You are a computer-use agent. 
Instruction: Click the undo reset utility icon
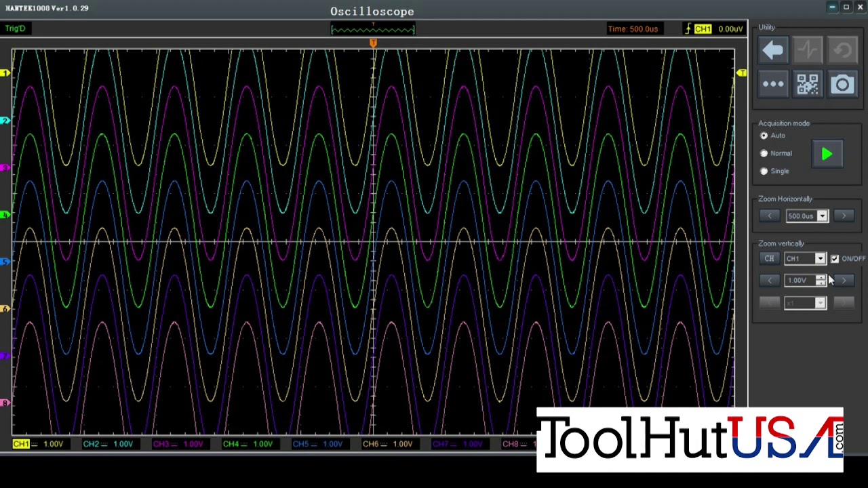[842, 50]
